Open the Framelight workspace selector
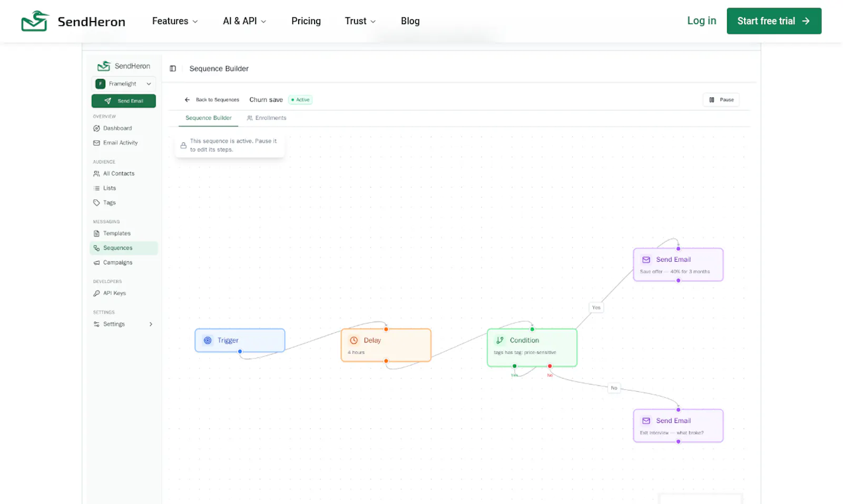The width and height of the screenshot is (843, 504). (123, 84)
